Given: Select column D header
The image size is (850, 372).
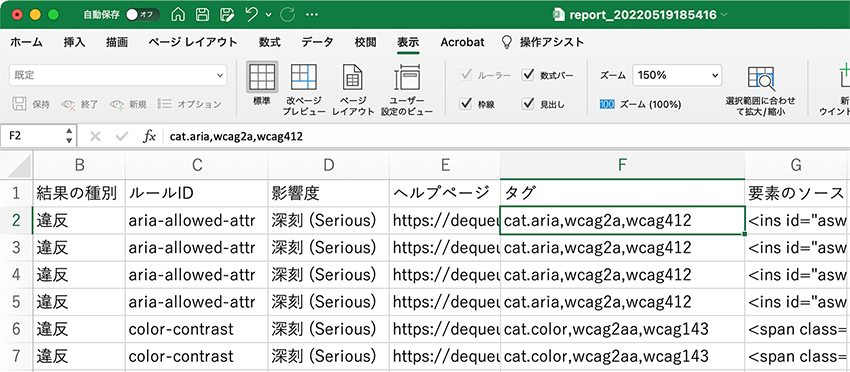Looking at the screenshot, I should coord(329,166).
